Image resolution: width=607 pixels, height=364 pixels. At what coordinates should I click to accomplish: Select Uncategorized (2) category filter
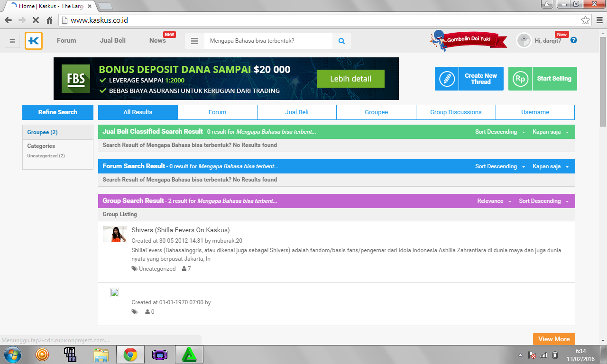(x=46, y=155)
